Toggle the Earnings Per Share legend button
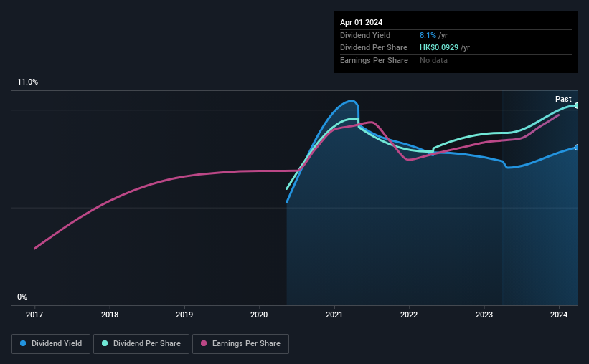Screen dimensions: 589x364 (x=240, y=344)
